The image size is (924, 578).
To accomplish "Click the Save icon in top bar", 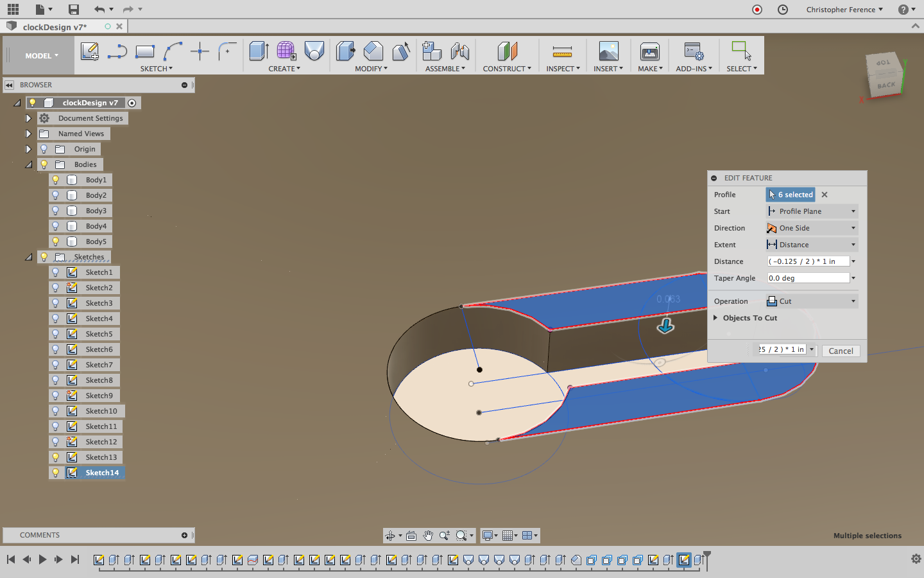I will coord(74,9).
